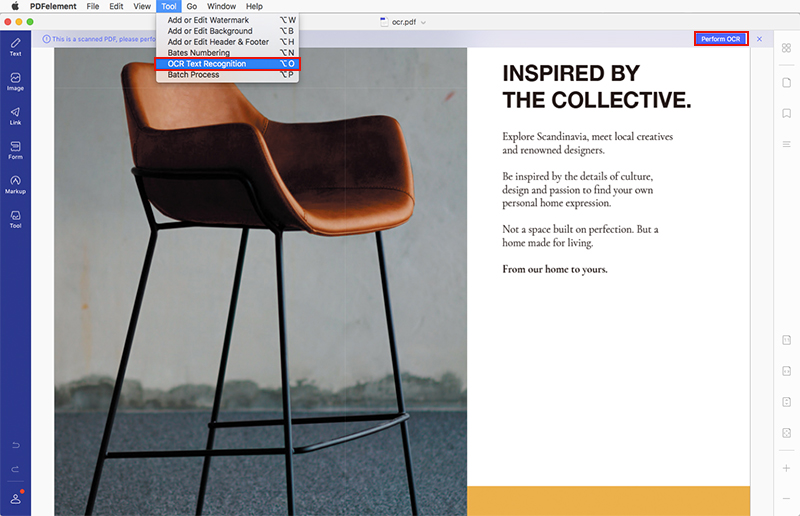Dismiss the scanned PDF notification bar
Image resolution: width=800 pixels, height=516 pixels.
[x=759, y=38]
